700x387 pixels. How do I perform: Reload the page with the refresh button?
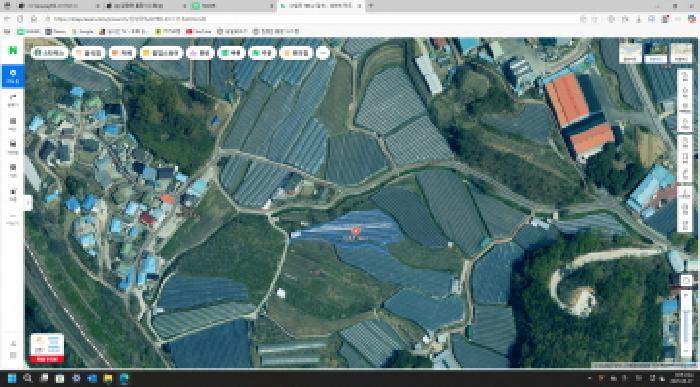tap(20, 19)
